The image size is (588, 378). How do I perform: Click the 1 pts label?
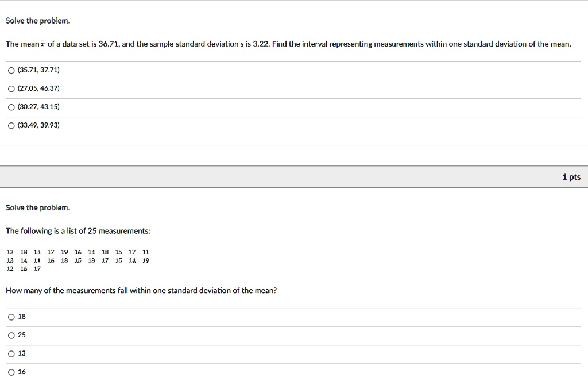pyautogui.click(x=571, y=177)
